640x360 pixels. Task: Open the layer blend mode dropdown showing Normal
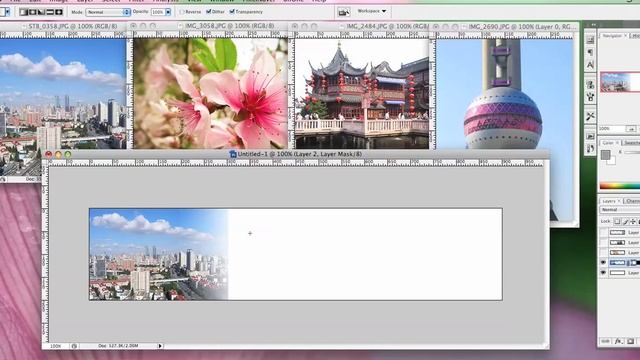[x=620, y=210]
